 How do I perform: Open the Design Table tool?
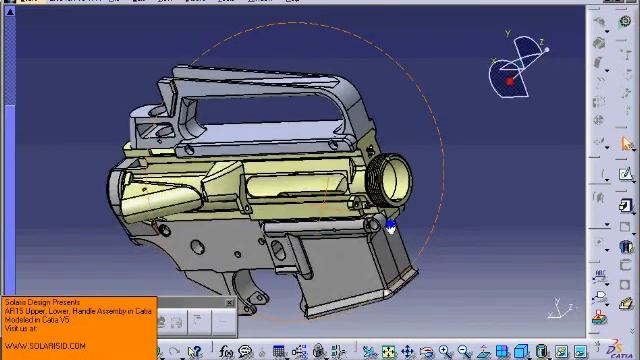coord(279,351)
